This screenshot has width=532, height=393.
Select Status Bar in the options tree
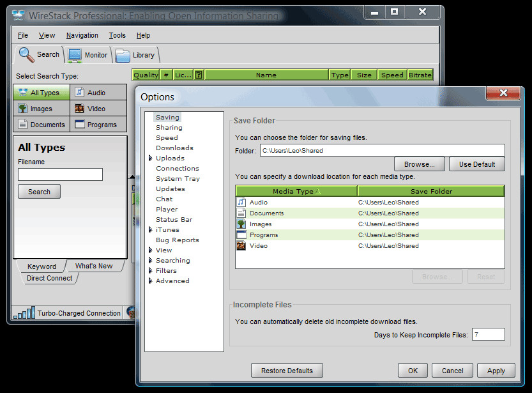[174, 220]
